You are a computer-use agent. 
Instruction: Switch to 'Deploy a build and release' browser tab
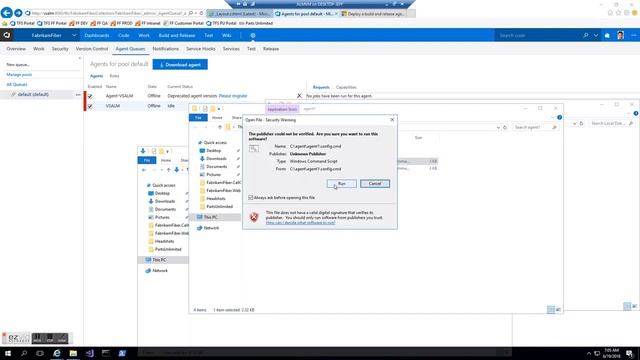pyautogui.click(x=373, y=13)
